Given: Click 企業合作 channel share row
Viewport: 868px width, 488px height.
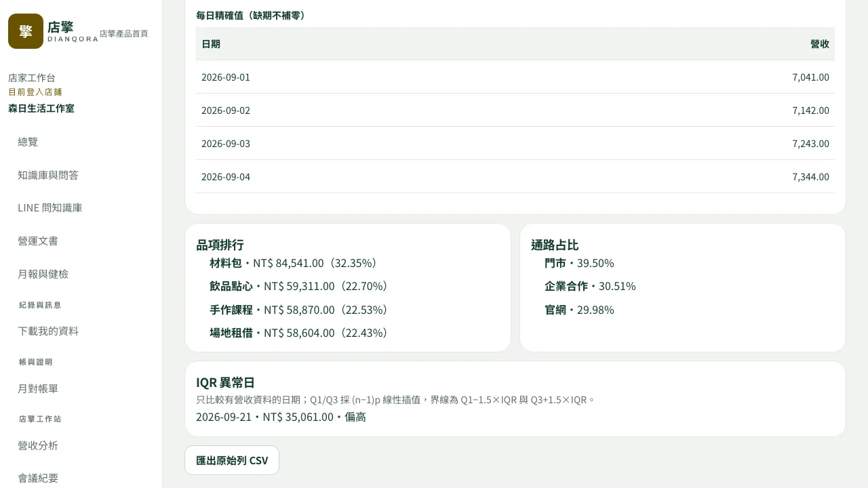Looking at the screenshot, I should (590, 286).
